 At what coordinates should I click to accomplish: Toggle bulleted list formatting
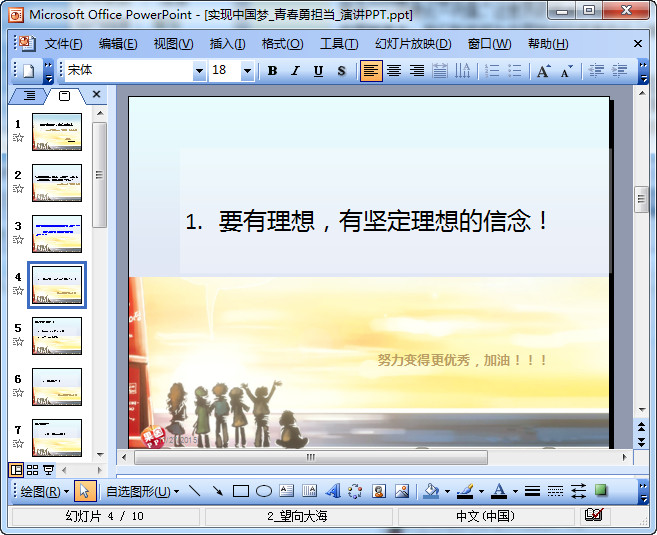pyautogui.click(x=515, y=71)
